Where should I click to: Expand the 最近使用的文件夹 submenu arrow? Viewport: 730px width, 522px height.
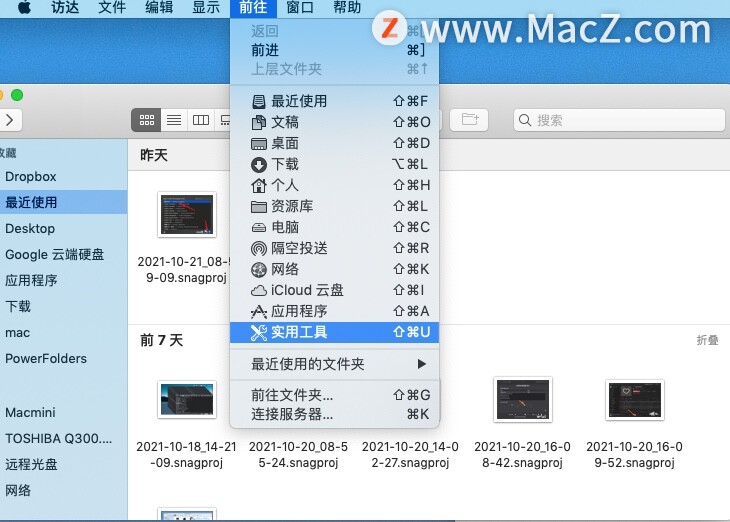[422, 364]
